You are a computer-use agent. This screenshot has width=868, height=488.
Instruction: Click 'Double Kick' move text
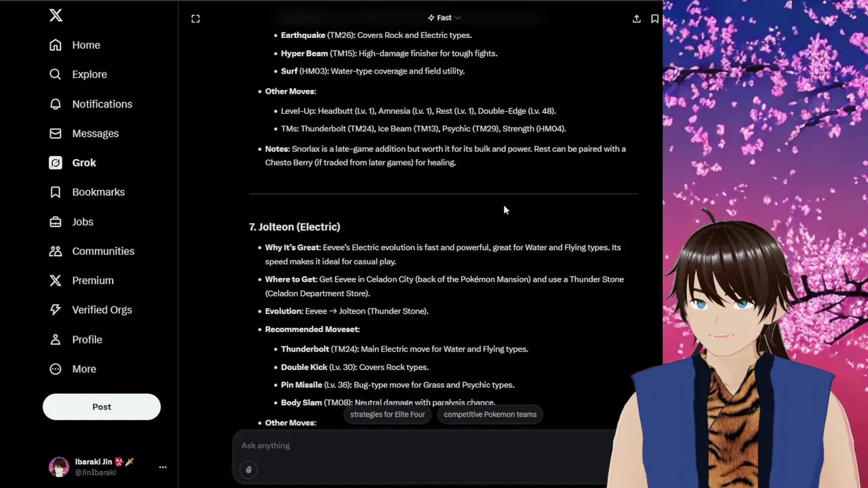point(304,367)
